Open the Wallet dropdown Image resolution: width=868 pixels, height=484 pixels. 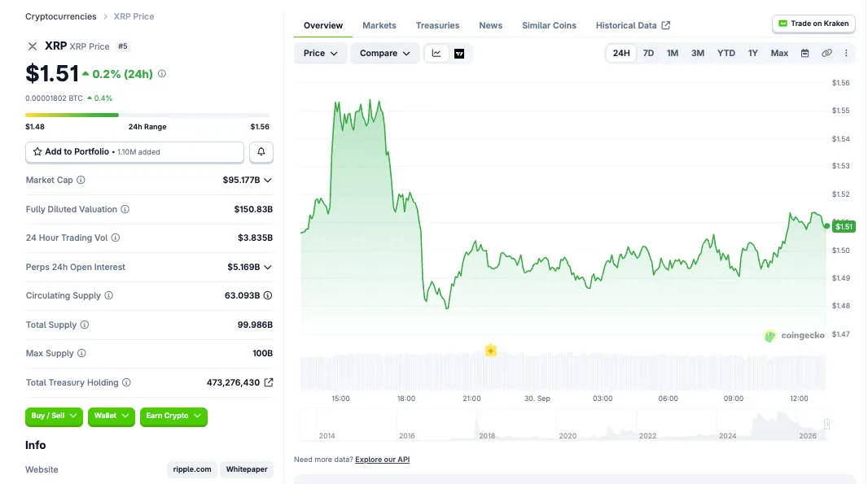(x=112, y=416)
